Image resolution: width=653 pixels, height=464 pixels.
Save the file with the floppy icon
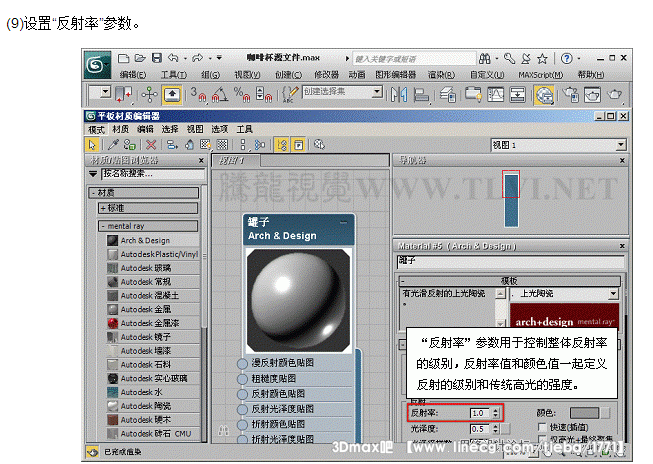157,58
